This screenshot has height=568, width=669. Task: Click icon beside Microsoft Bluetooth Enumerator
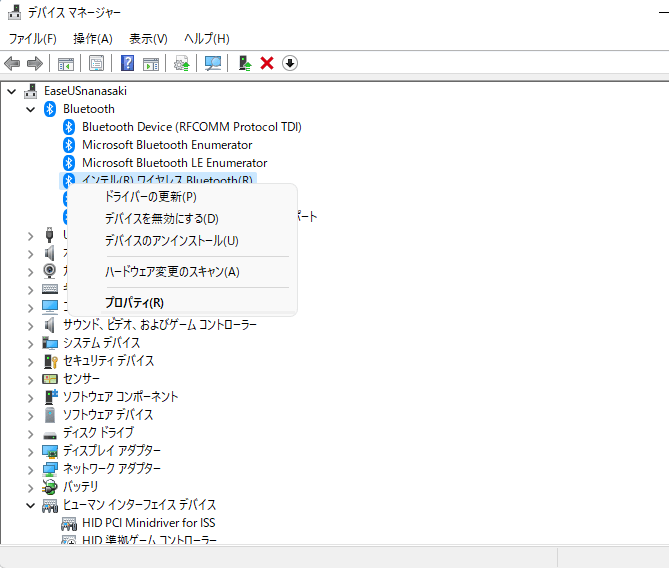point(69,145)
